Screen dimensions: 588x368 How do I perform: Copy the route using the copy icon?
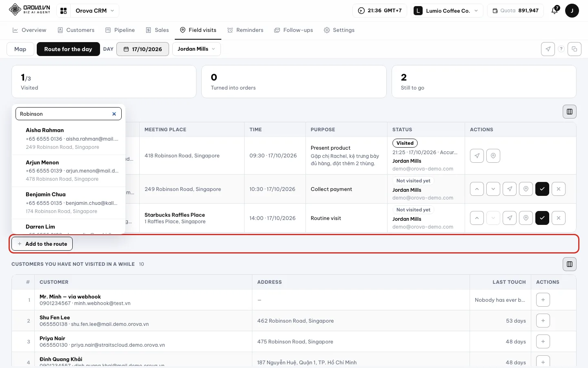pyautogui.click(x=575, y=49)
